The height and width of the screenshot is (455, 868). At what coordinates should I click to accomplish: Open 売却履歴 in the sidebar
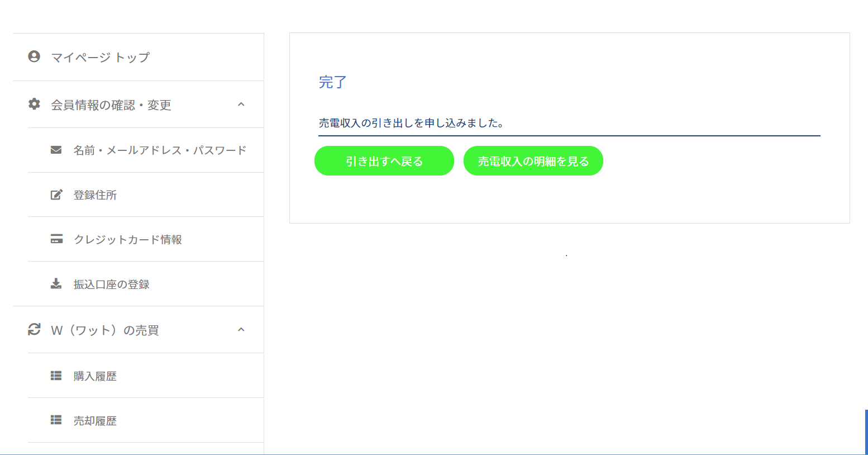tap(96, 421)
